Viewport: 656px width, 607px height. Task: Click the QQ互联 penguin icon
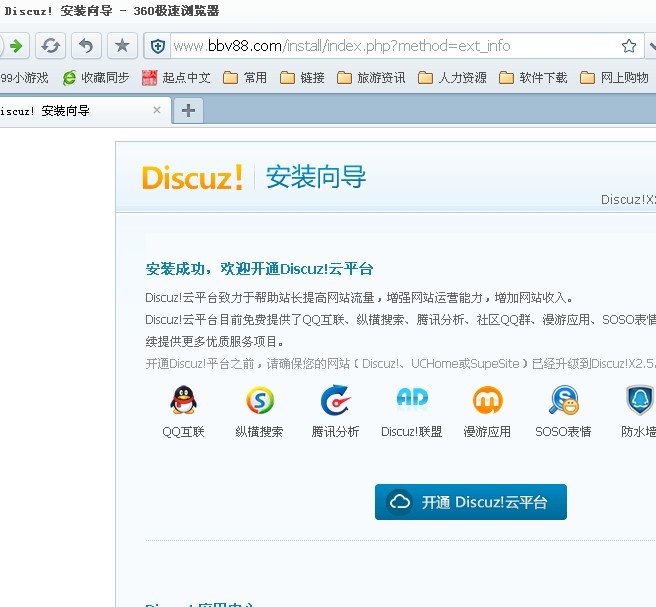(x=183, y=400)
